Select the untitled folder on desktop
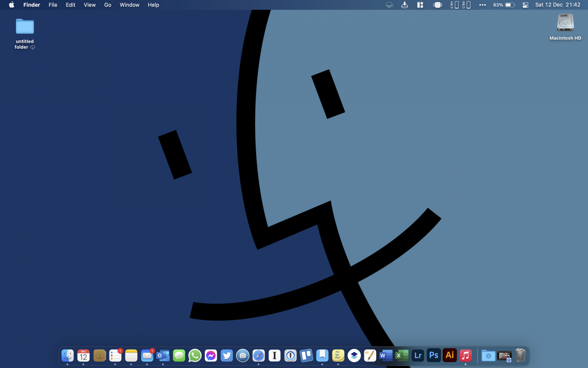 [25, 27]
